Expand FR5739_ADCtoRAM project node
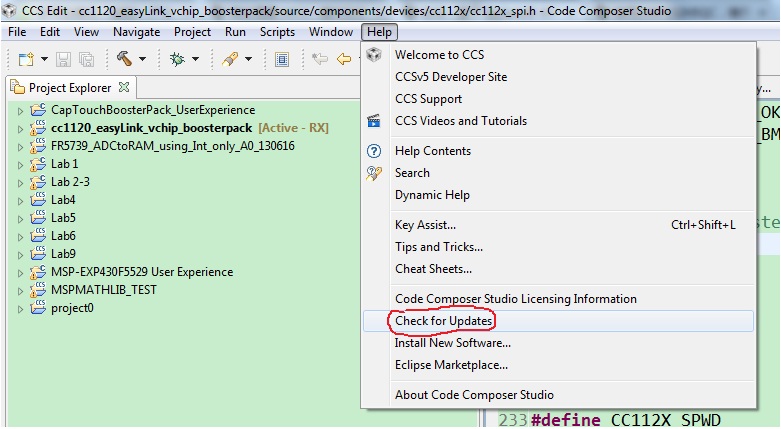Screen dimensions: 781x429 [x=20, y=147]
